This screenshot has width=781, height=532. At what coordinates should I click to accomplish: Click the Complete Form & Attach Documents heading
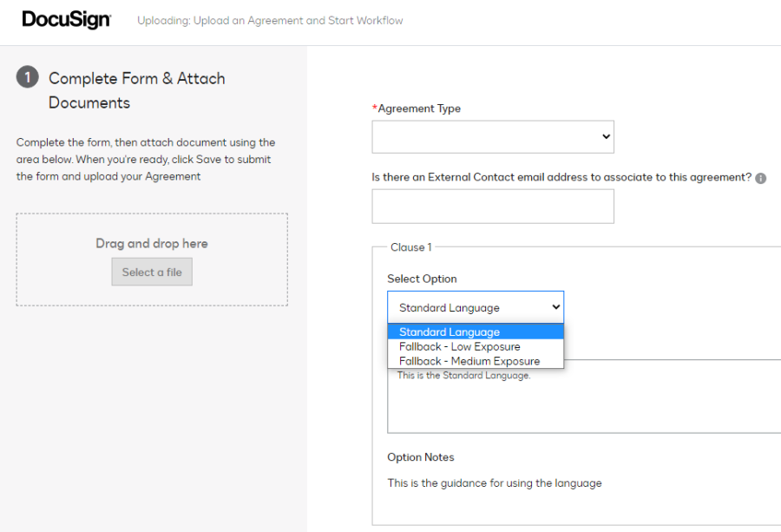coord(137,90)
